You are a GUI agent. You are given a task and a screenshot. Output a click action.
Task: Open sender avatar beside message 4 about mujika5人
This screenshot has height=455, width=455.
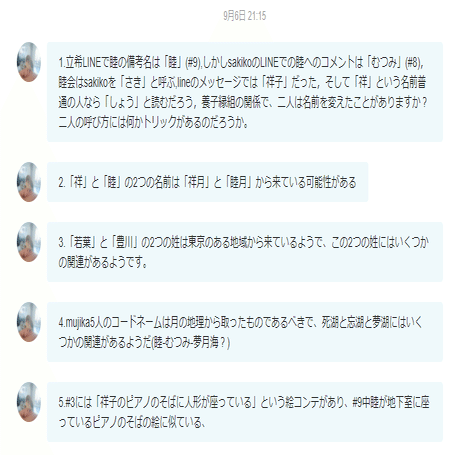coord(29,322)
